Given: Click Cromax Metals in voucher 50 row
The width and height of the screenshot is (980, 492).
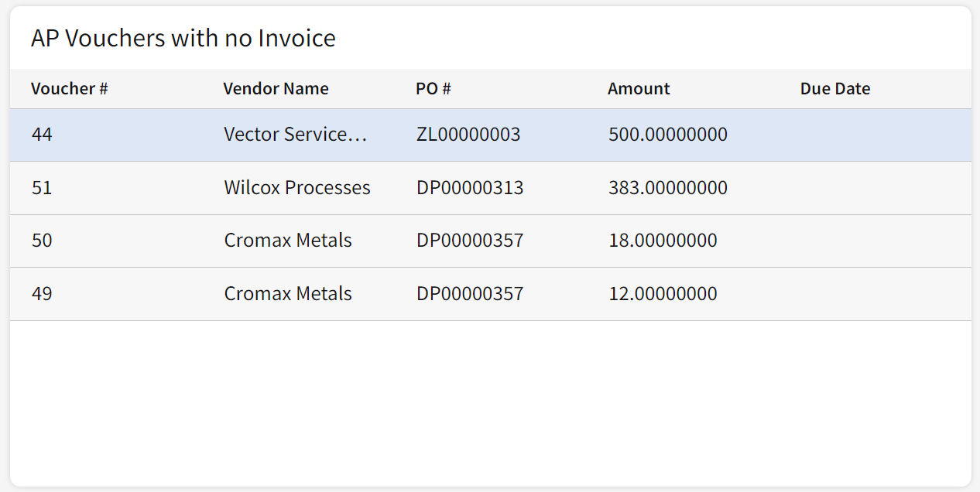Looking at the screenshot, I should pos(288,241).
